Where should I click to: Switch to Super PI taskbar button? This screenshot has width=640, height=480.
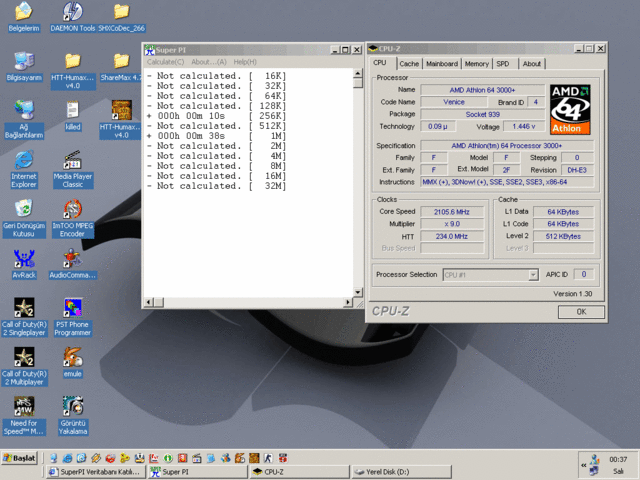[198, 472]
